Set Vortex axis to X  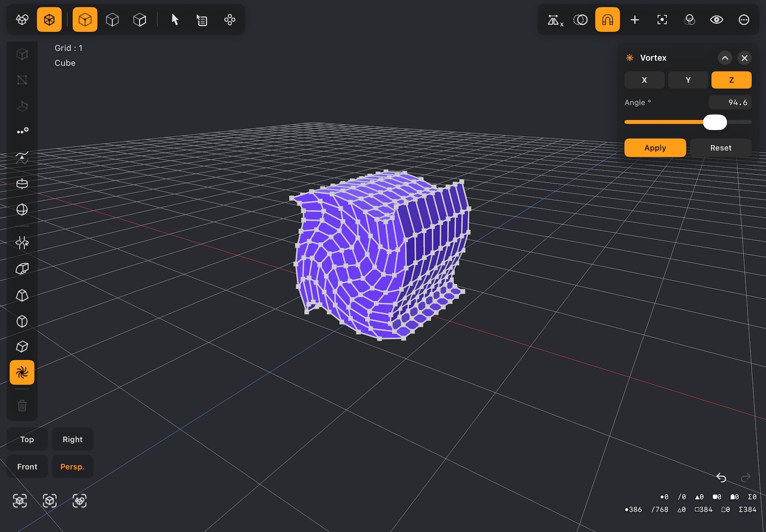click(x=645, y=80)
